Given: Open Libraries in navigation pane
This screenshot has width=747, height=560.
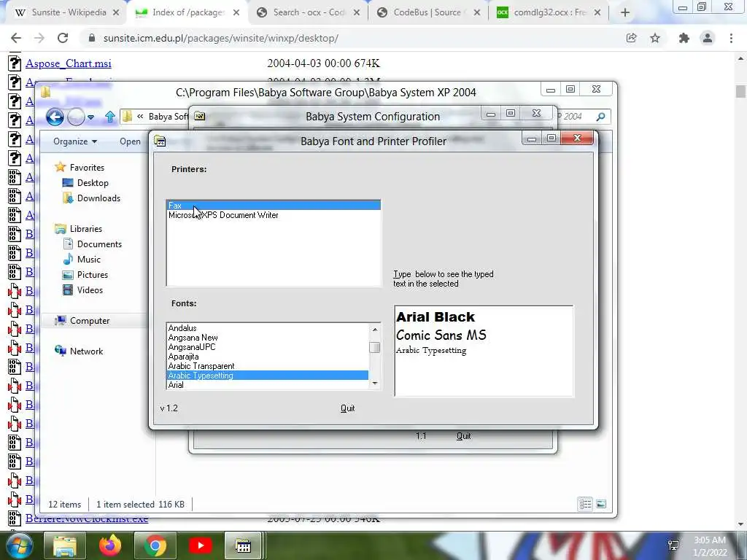Looking at the screenshot, I should tap(79, 229).
